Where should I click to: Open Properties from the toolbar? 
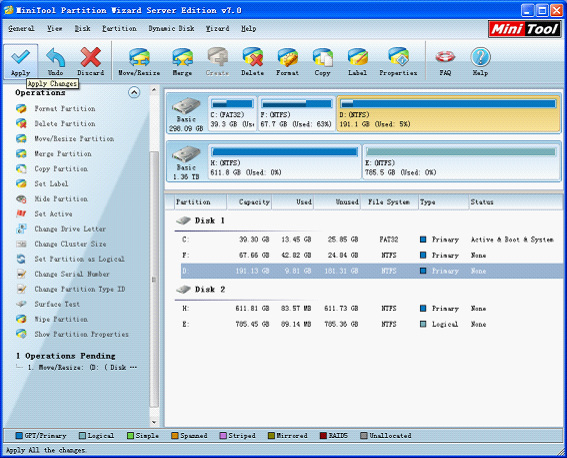point(398,62)
